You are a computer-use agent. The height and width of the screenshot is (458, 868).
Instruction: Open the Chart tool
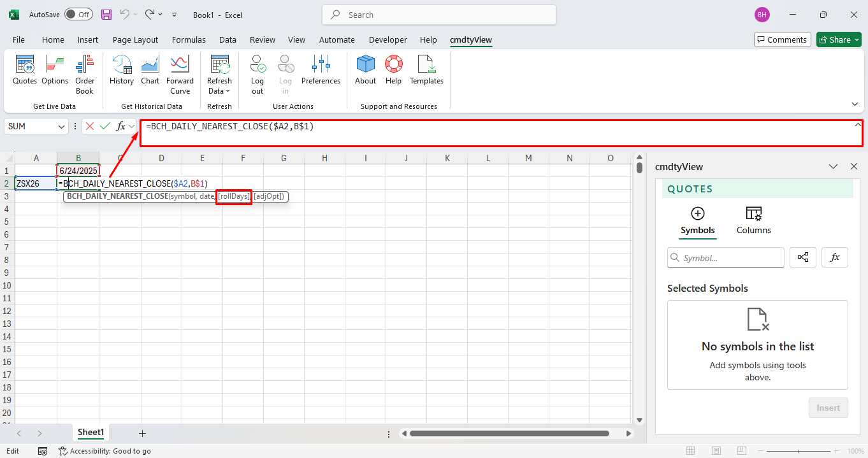click(150, 70)
